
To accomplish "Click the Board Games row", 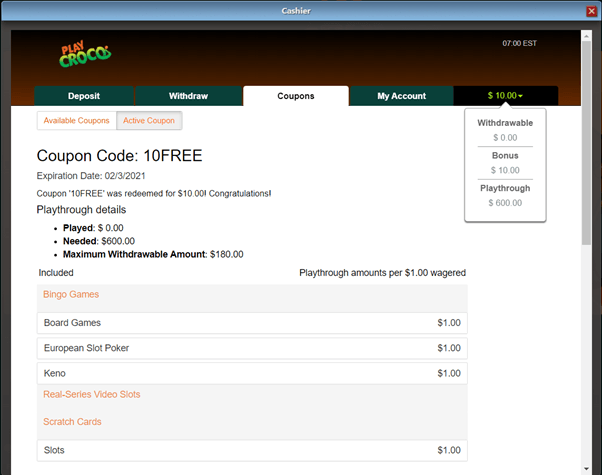I will click(252, 323).
